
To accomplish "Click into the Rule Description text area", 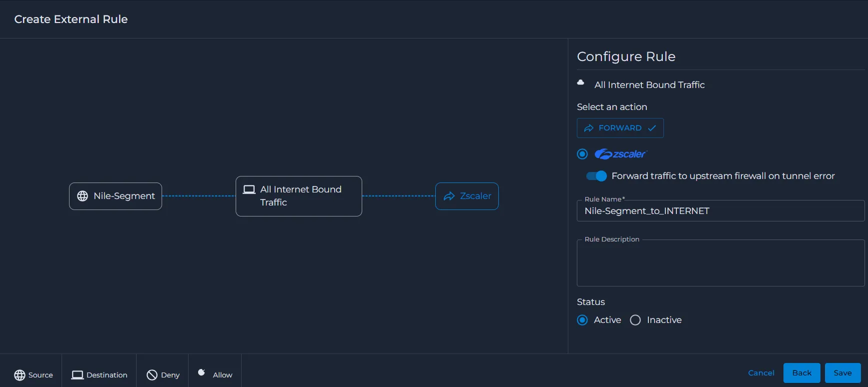I will tap(720, 263).
